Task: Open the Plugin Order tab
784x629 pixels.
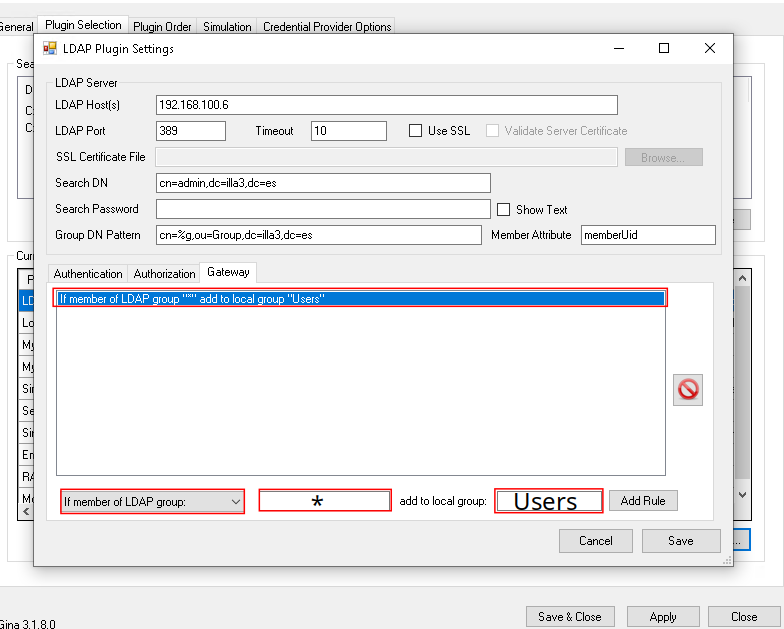Action: 163,27
